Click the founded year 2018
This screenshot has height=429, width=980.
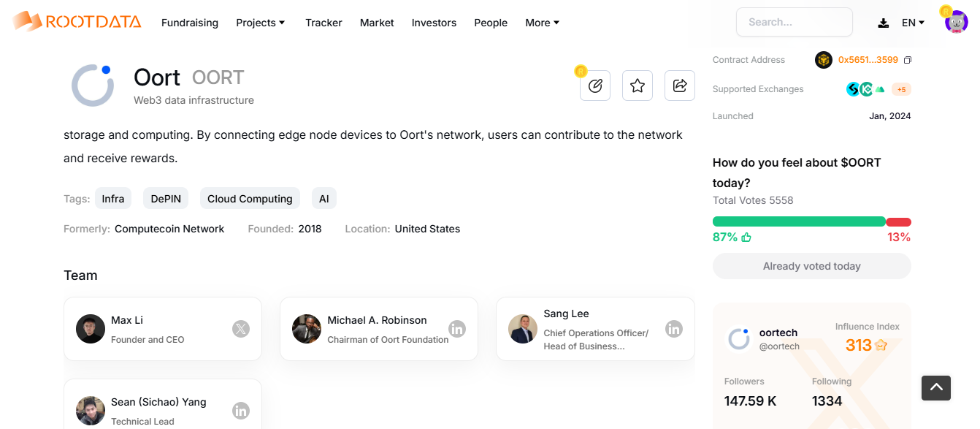(310, 229)
